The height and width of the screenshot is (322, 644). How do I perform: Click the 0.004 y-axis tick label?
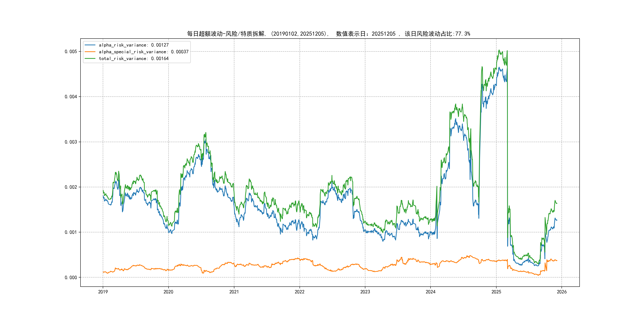71,97
